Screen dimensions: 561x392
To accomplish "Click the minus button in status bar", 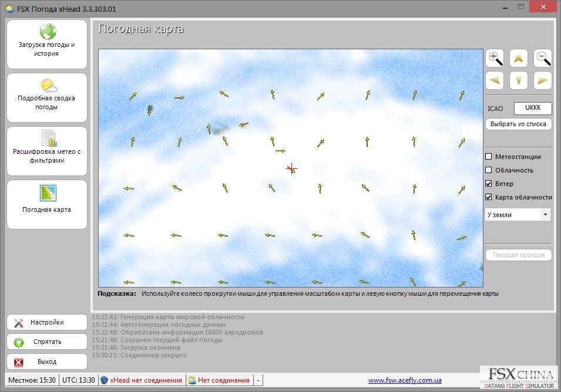I will tap(258, 380).
